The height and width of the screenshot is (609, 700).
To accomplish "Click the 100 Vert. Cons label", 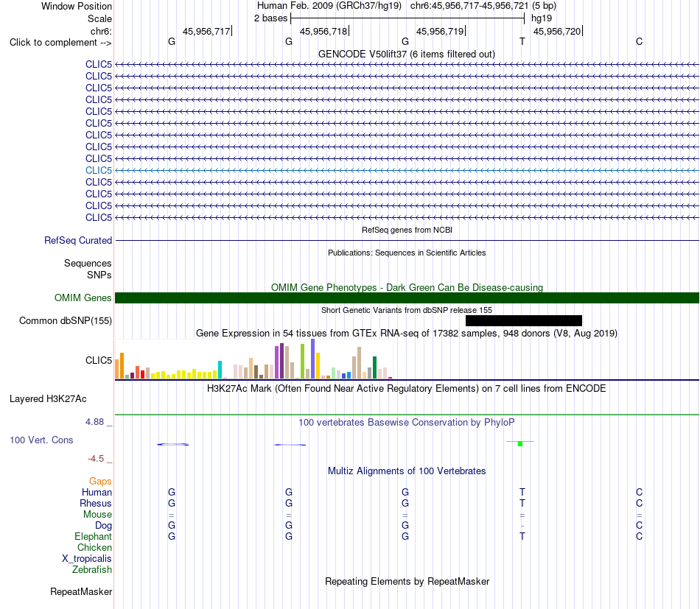I will pyautogui.click(x=41, y=440).
